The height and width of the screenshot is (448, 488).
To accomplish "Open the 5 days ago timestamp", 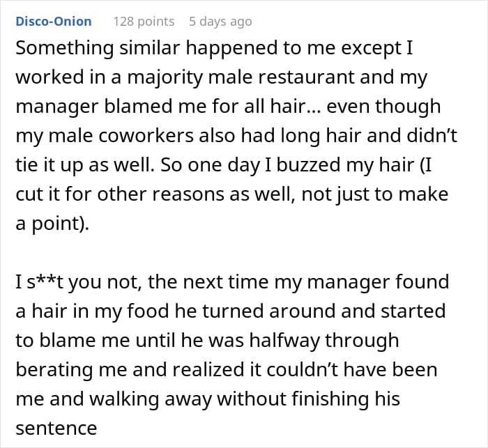I will tap(220, 22).
